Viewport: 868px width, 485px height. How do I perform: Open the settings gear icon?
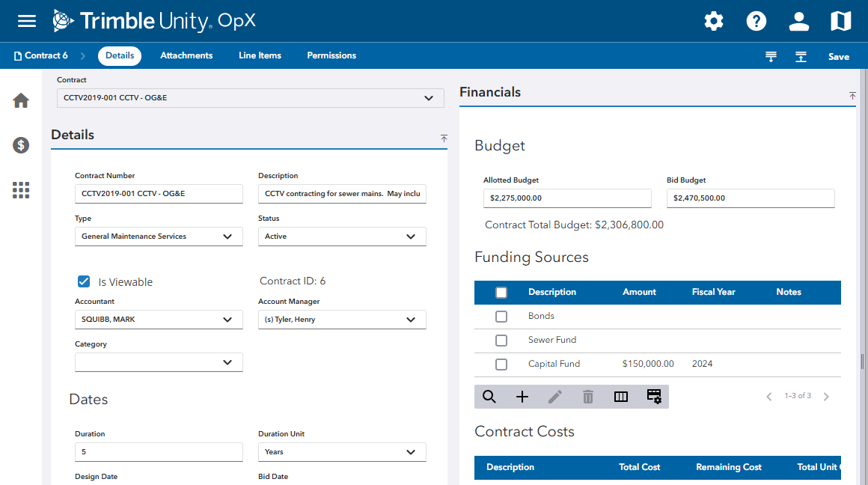click(714, 21)
